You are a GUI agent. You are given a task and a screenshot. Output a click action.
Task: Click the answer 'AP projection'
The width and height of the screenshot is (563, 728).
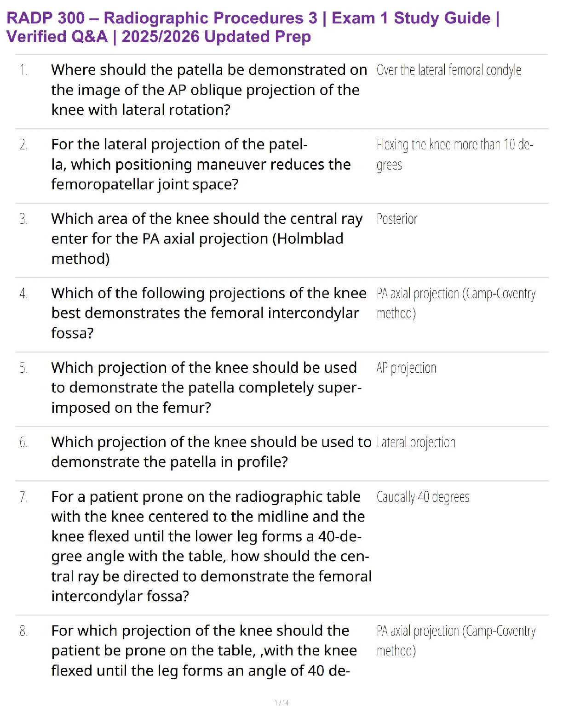click(406, 368)
